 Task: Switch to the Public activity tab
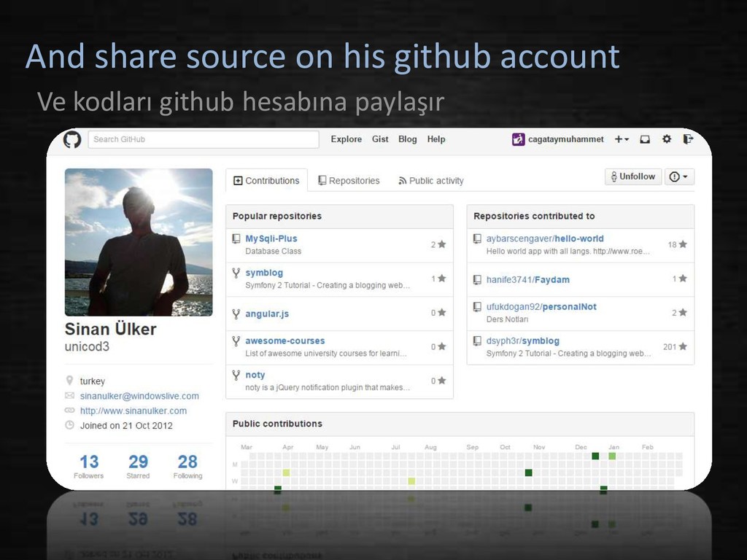[430, 181]
